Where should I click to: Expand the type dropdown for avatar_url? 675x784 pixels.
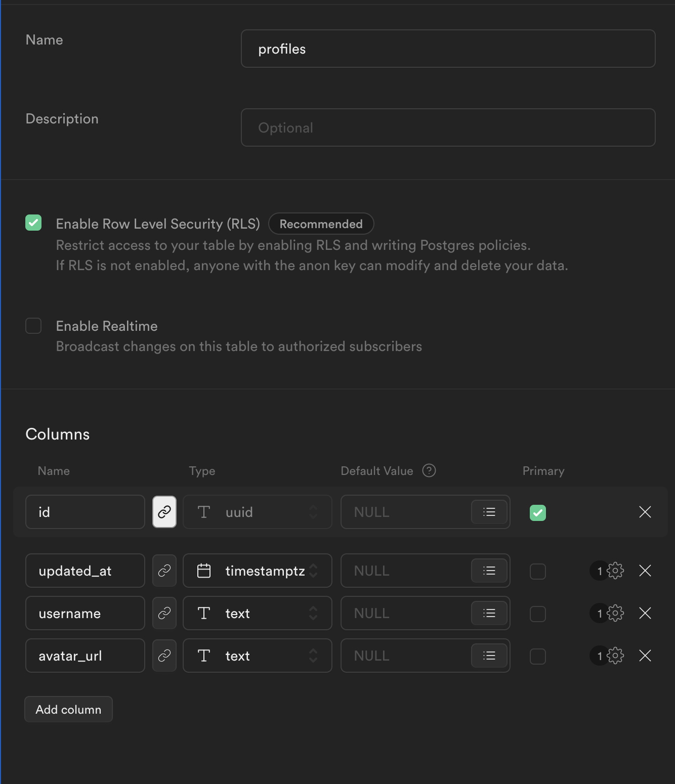coord(257,656)
